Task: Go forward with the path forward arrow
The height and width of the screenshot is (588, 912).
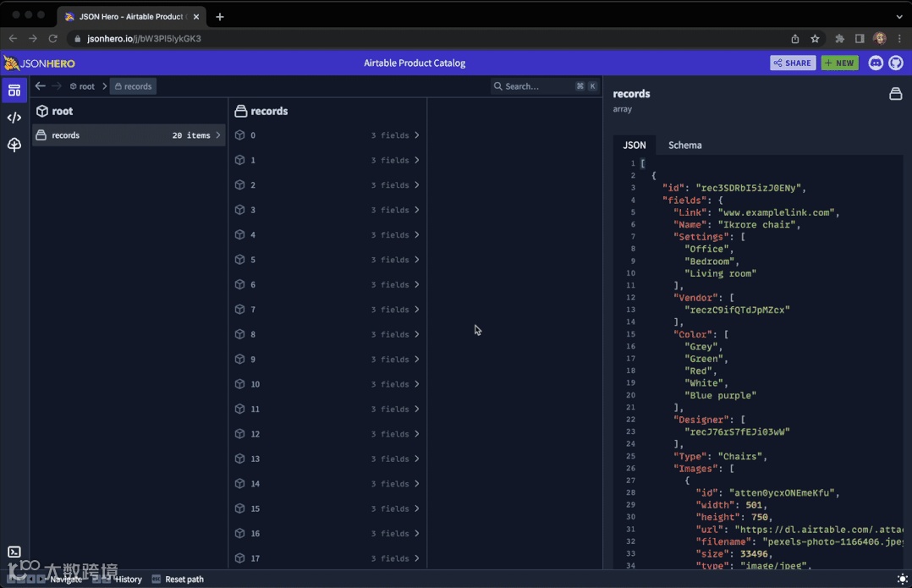Action: tap(57, 86)
